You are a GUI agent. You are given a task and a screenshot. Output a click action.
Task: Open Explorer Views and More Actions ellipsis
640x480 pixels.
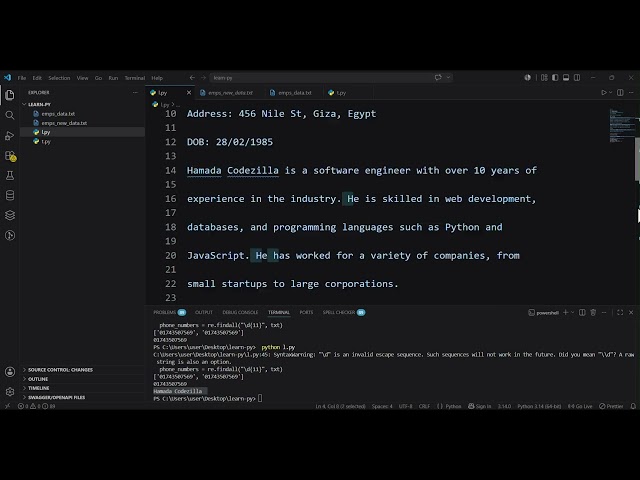pos(135,93)
